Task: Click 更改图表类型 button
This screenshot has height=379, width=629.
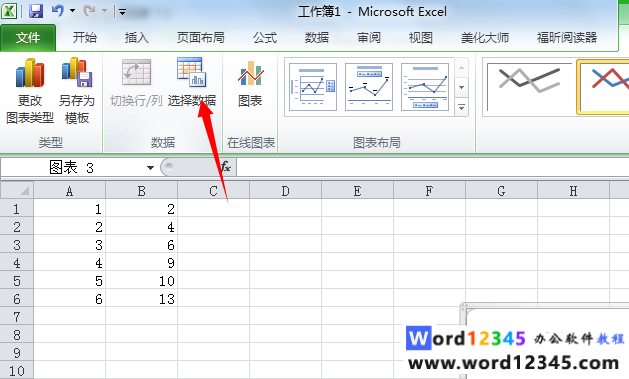Action: pyautogui.click(x=30, y=91)
